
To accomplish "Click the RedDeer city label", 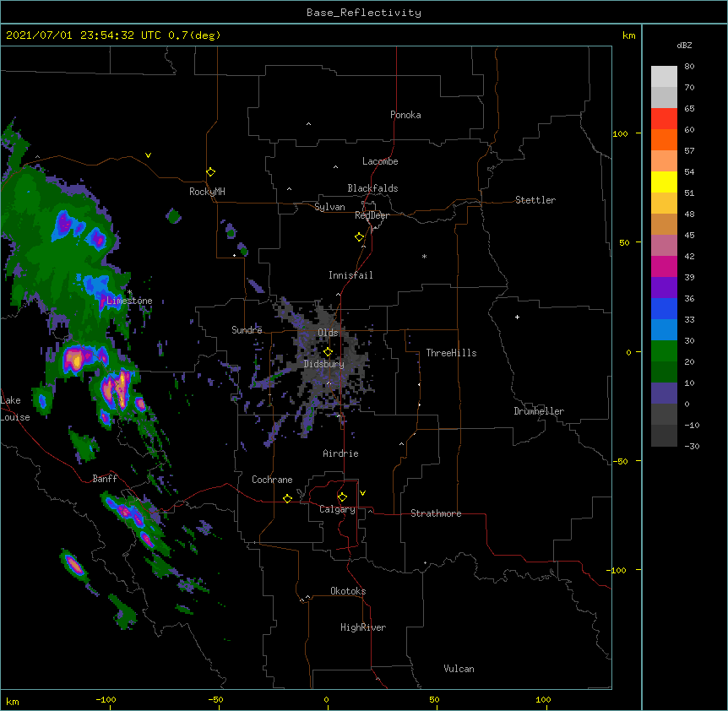I will pyautogui.click(x=372, y=215).
